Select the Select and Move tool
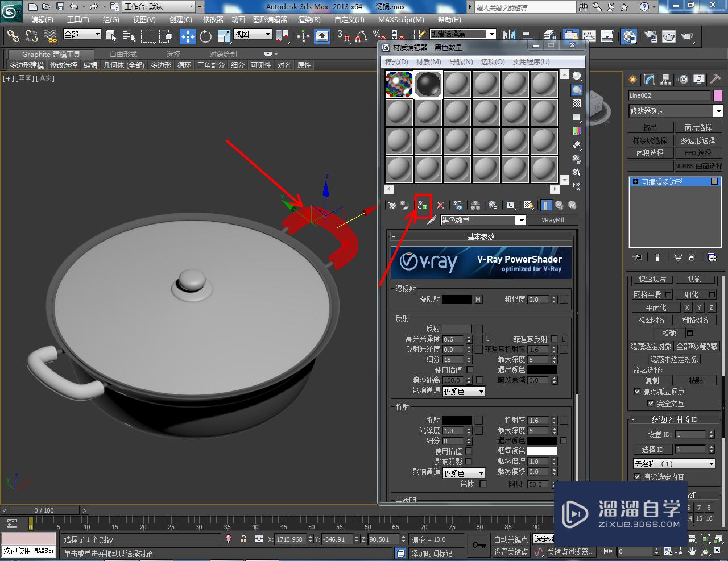 click(x=188, y=36)
